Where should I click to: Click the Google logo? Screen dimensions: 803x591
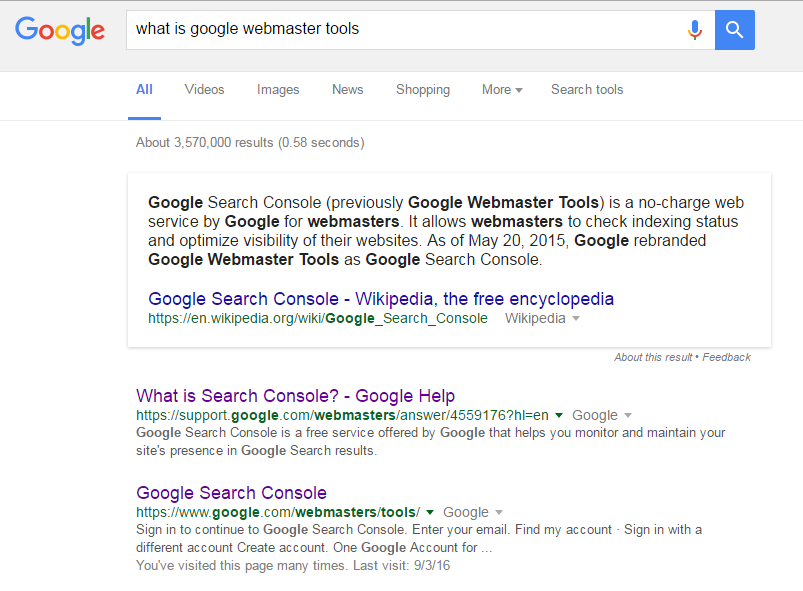[60, 29]
